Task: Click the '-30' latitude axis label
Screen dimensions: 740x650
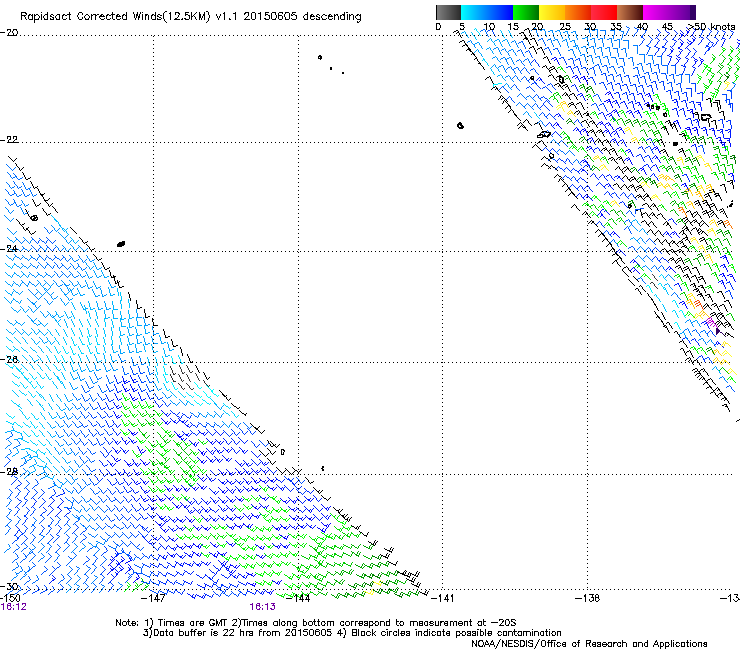Action: click(x=9, y=586)
